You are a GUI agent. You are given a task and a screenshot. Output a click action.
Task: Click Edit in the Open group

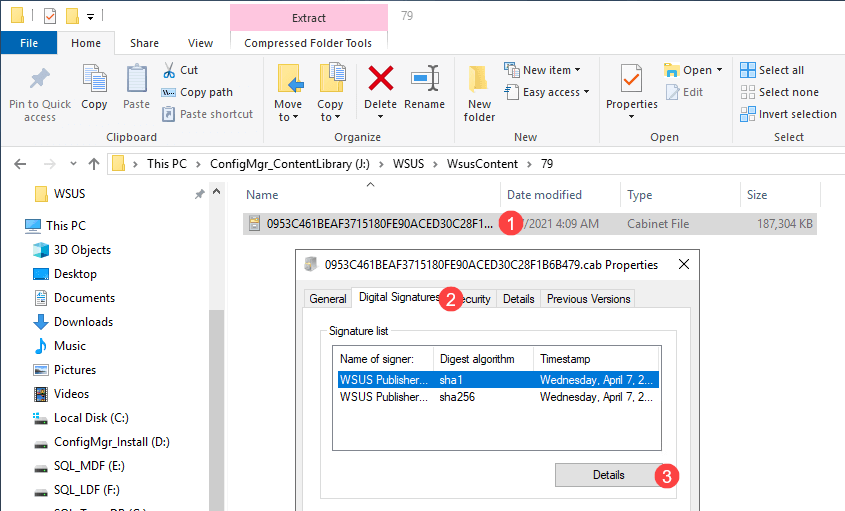click(684, 92)
